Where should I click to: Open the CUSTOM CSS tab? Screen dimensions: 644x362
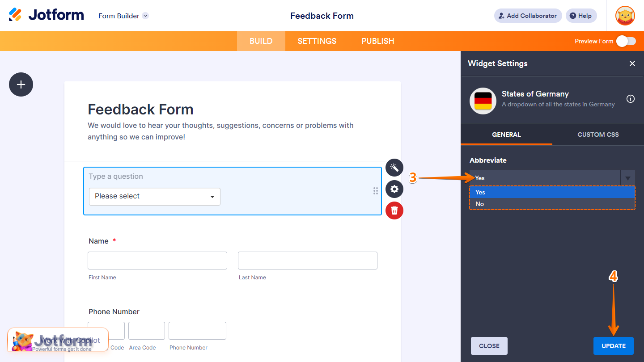(598, 135)
